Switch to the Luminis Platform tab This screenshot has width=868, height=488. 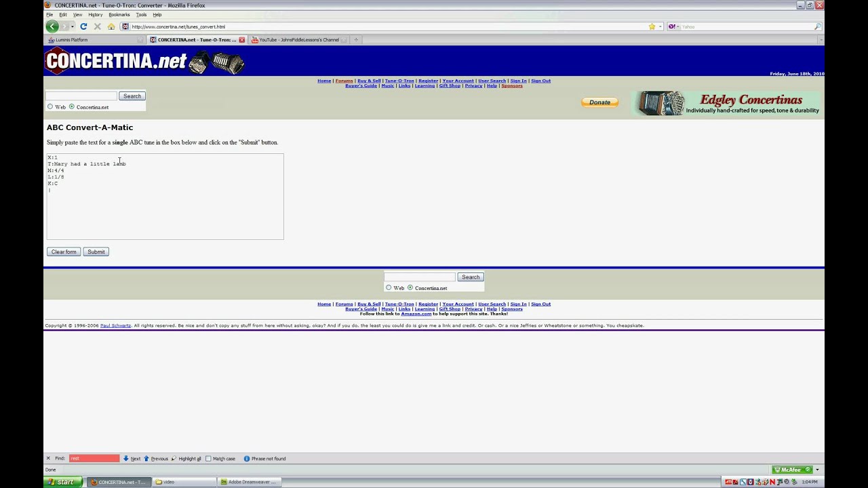95,40
